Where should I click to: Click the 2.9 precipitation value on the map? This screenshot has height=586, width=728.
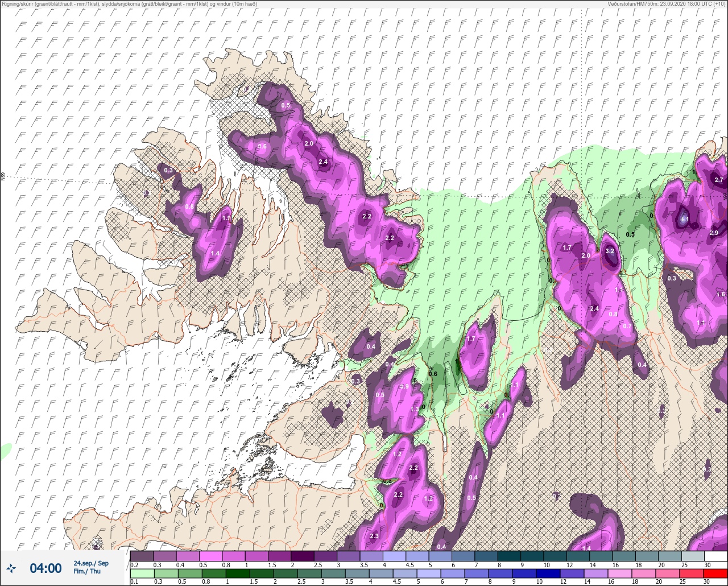714,233
